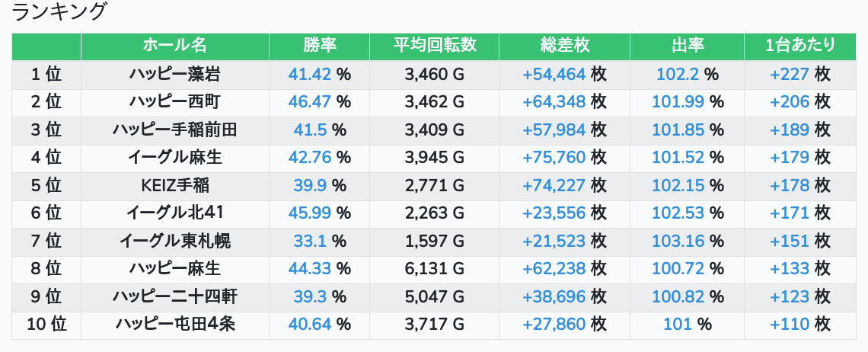Image resolution: width=868 pixels, height=352 pixels.
Task: Sort by the 勝率 column header
Action: tap(319, 46)
